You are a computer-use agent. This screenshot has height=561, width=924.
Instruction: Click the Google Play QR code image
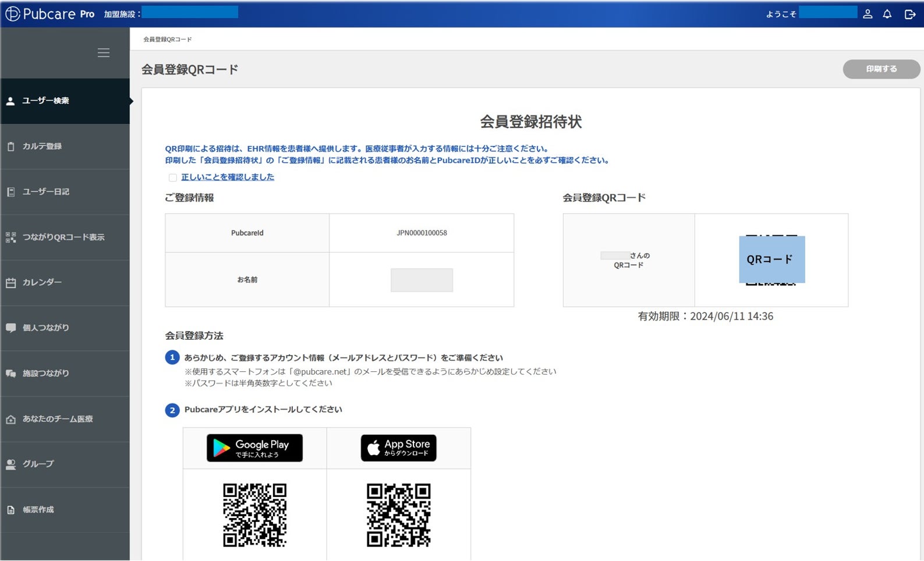255,515
